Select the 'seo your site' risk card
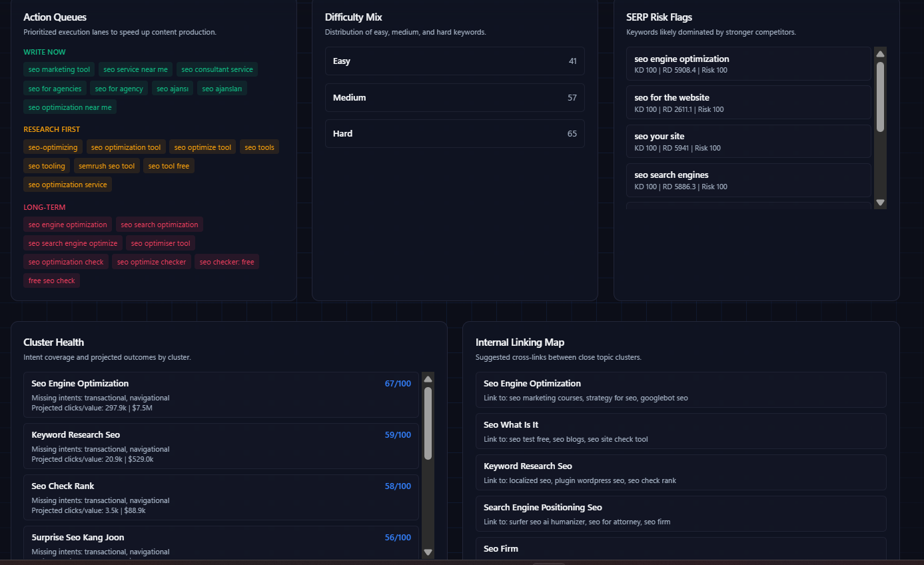Viewport: 924px width, 565px height. coord(749,141)
